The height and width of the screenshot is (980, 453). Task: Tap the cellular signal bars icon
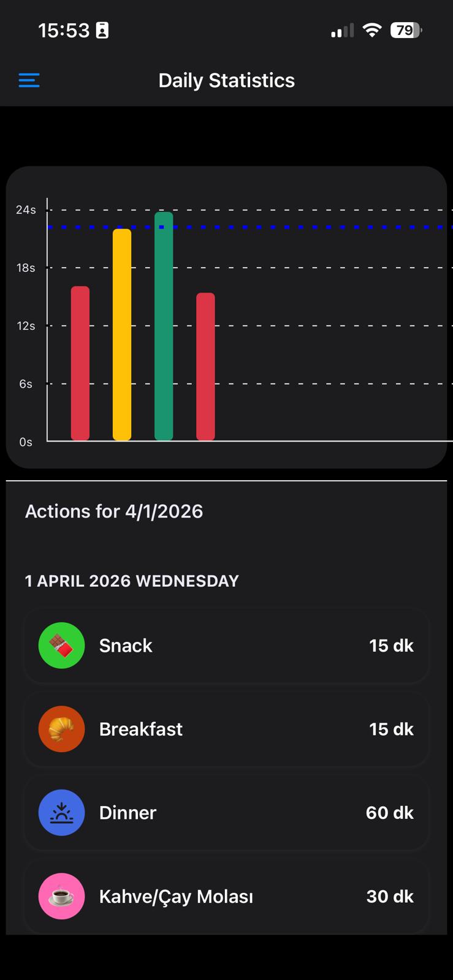tap(342, 31)
